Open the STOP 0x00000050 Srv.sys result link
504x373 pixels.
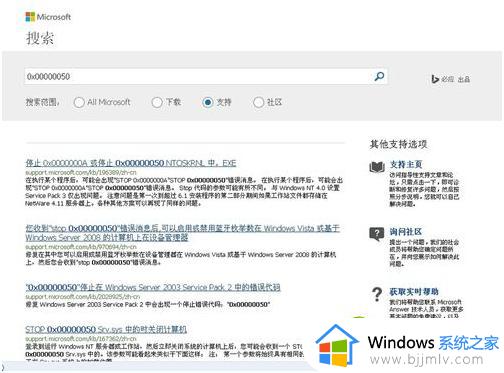tap(106, 329)
